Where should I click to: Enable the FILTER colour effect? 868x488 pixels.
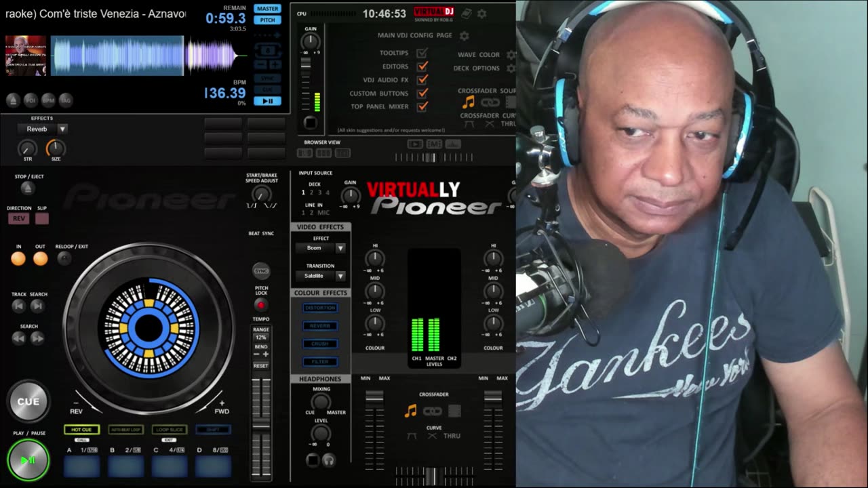tap(320, 362)
